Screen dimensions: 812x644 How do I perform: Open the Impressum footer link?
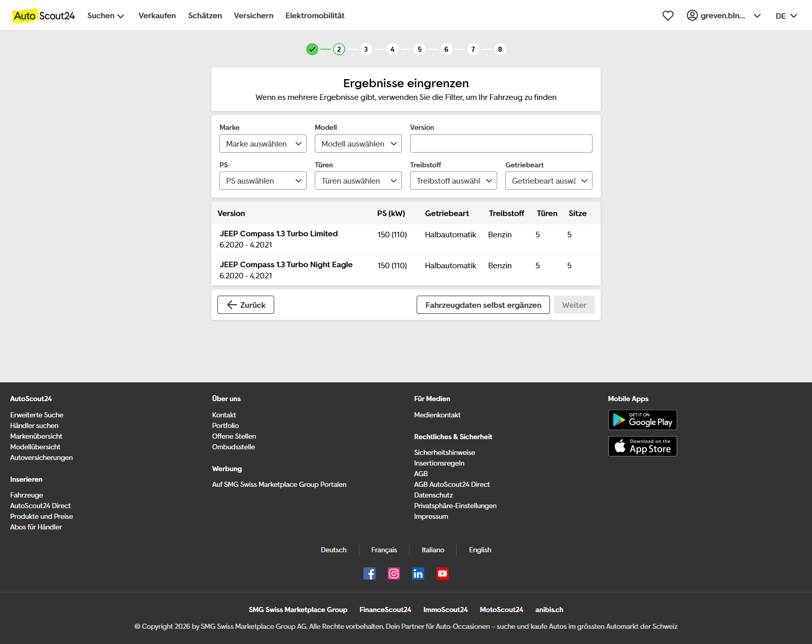coord(431,516)
